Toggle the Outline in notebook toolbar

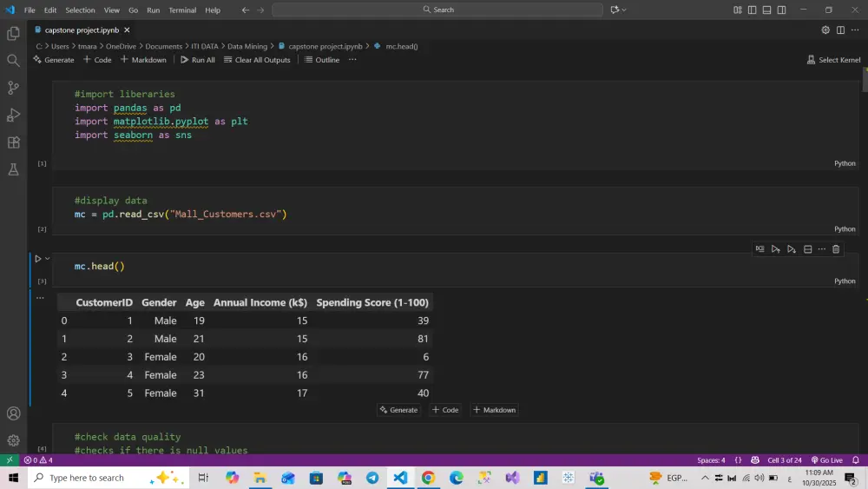coord(322,60)
